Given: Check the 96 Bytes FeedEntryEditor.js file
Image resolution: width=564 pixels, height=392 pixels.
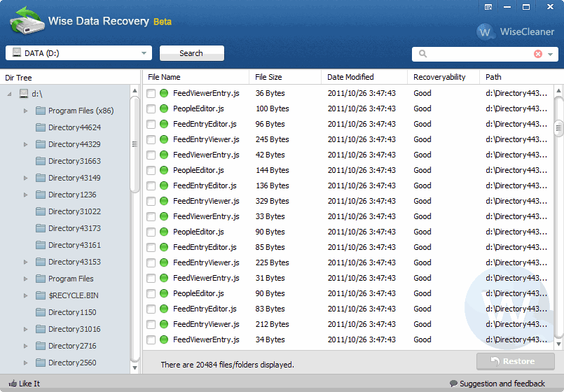Looking at the screenshot, I should click(x=151, y=125).
